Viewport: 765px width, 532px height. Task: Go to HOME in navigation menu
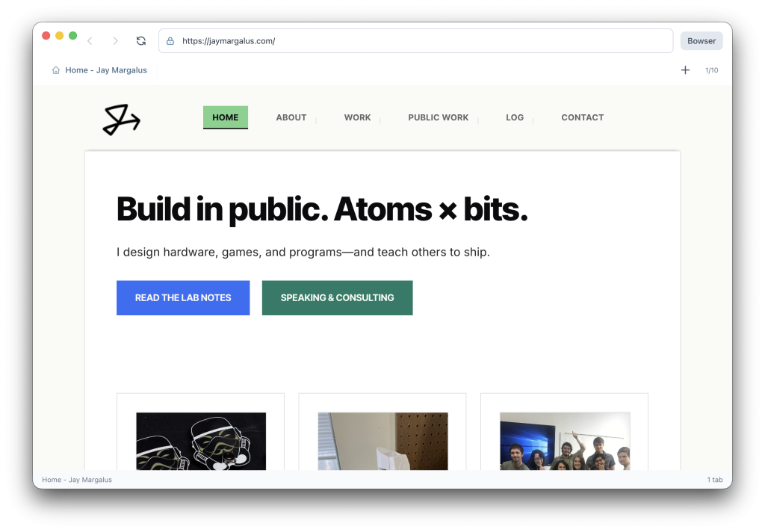pos(225,117)
